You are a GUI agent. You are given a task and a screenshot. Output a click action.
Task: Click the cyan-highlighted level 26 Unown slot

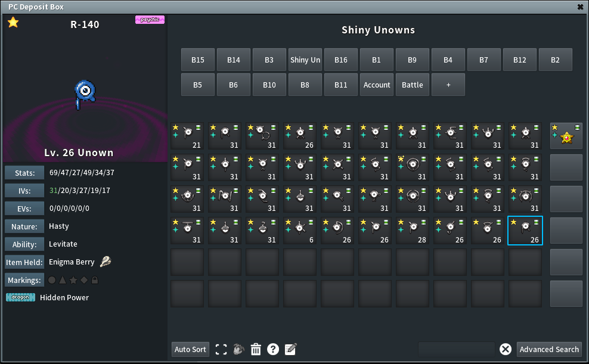click(x=525, y=231)
